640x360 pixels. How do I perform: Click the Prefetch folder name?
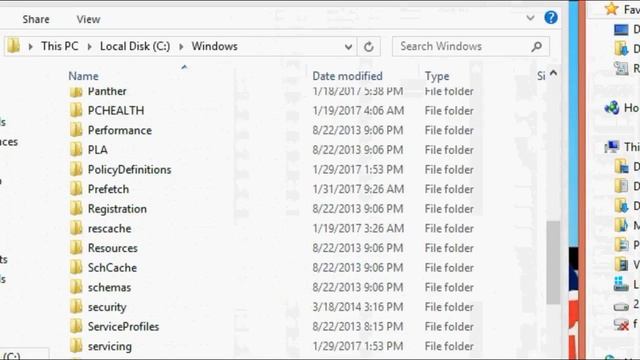[108, 189]
